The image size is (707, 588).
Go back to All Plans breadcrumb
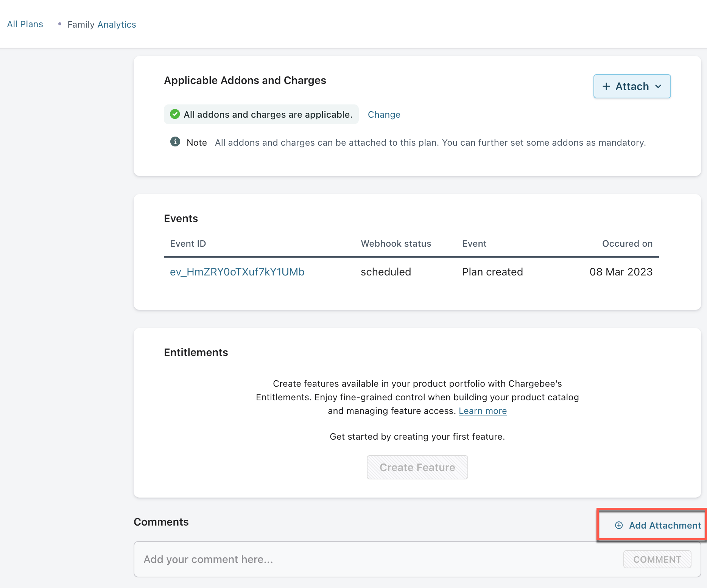[x=25, y=24]
